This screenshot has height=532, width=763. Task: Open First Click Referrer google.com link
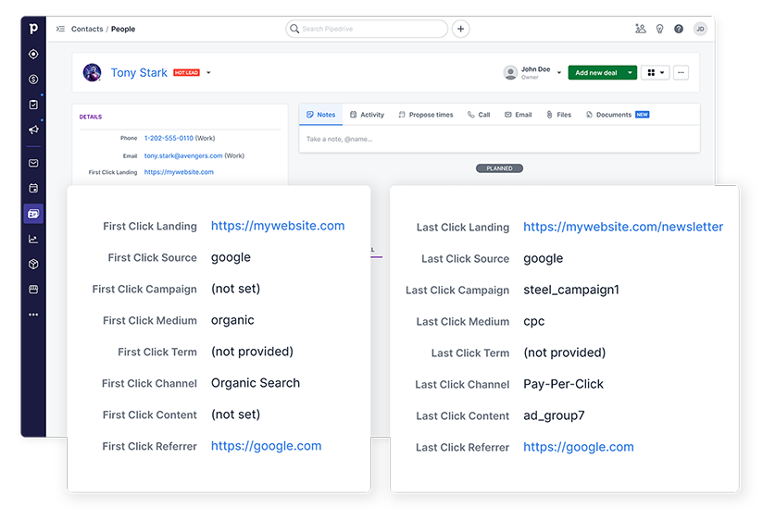coord(266,446)
